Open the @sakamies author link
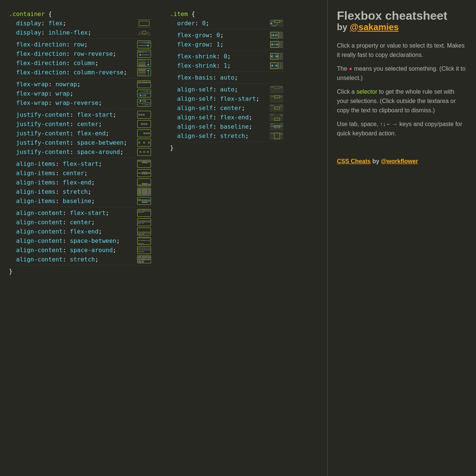476x476 pixels. (374, 27)
